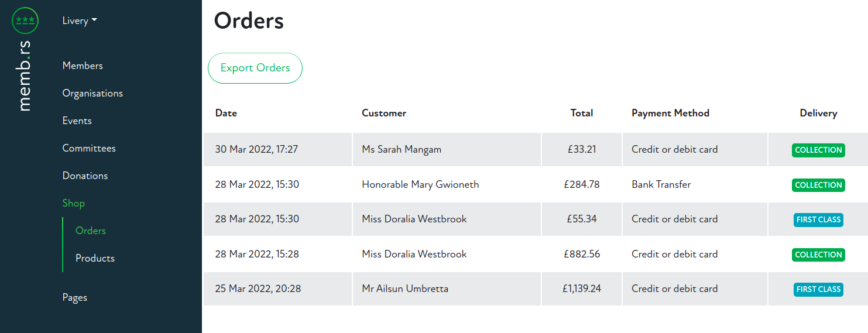Click FIRST CLASS badge on the £55.34 order
Screen dimensions: 868x333
(x=818, y=219)
